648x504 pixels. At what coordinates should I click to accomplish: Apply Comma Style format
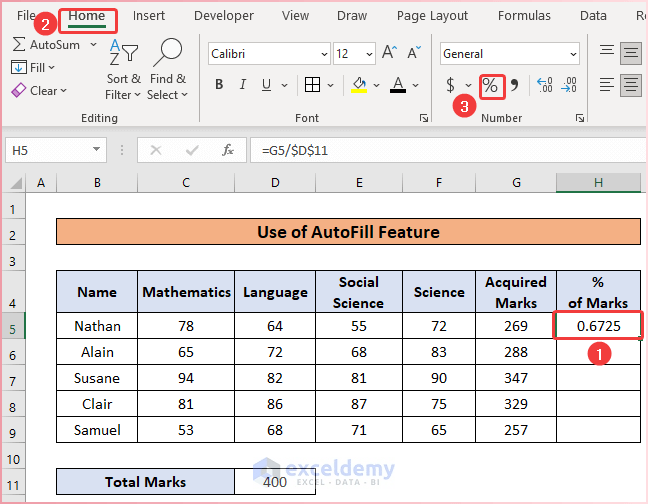click(x=514, y=85)
